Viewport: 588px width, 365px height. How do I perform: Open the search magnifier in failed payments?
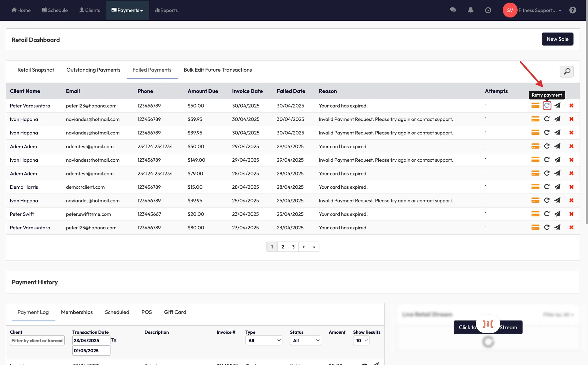(566, 71)
